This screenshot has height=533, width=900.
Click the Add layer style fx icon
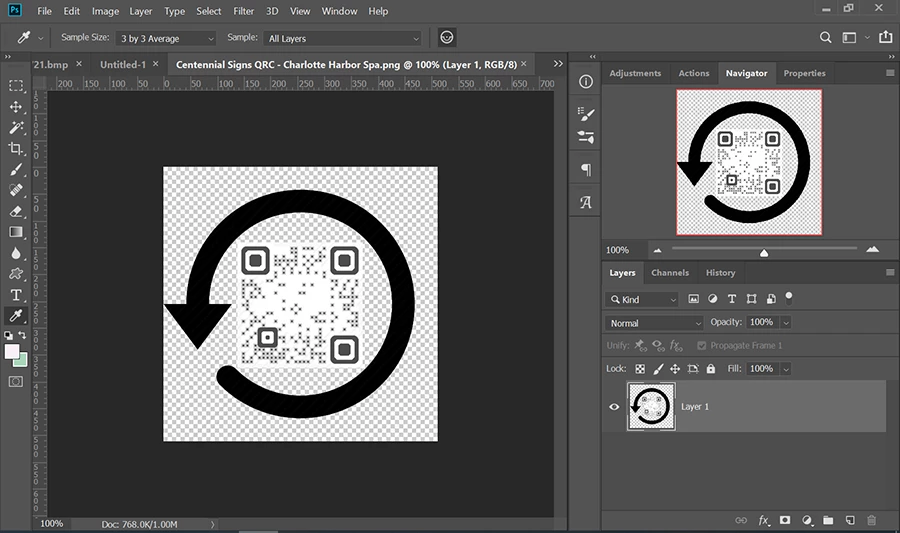pos(763,520)
